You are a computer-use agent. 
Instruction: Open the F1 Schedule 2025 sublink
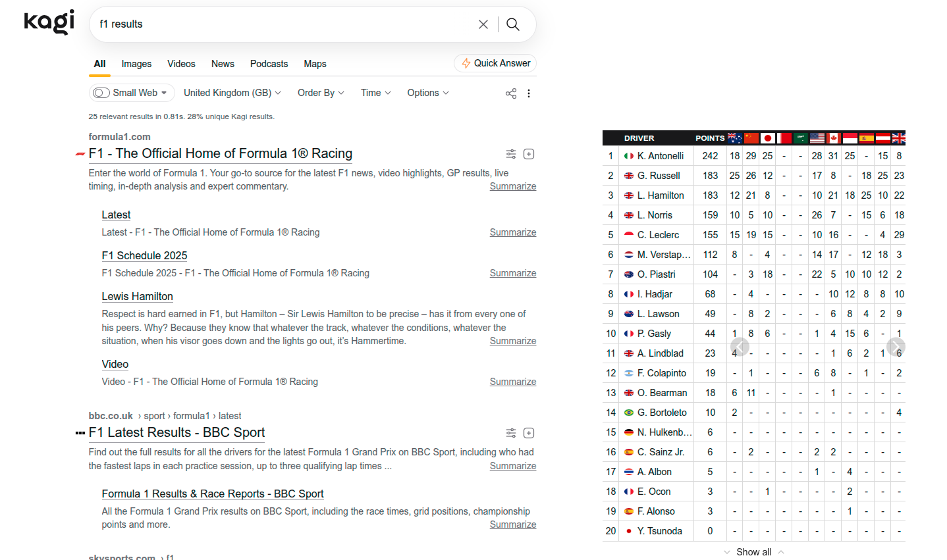(144, 255)
